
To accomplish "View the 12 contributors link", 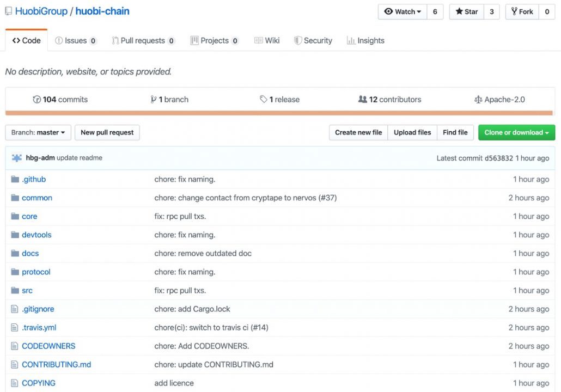I will [x=389, y=100].
